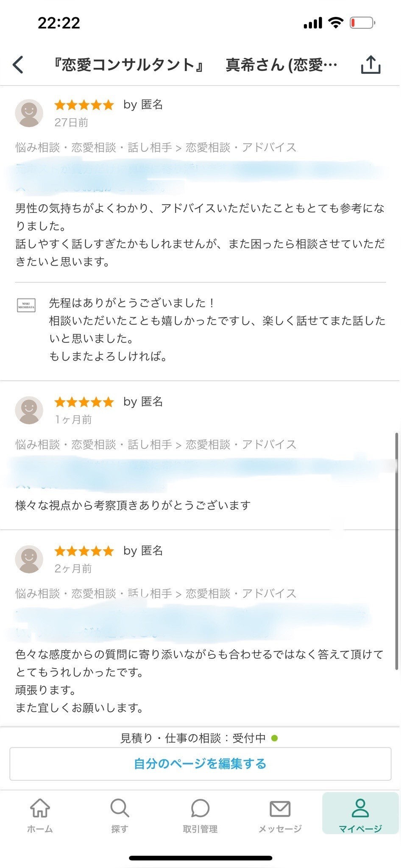Viewport: 401px width, 868px height.
Task: Tap the five-star rating of the 2ヶ月前 review
Action: pos(84,551)
